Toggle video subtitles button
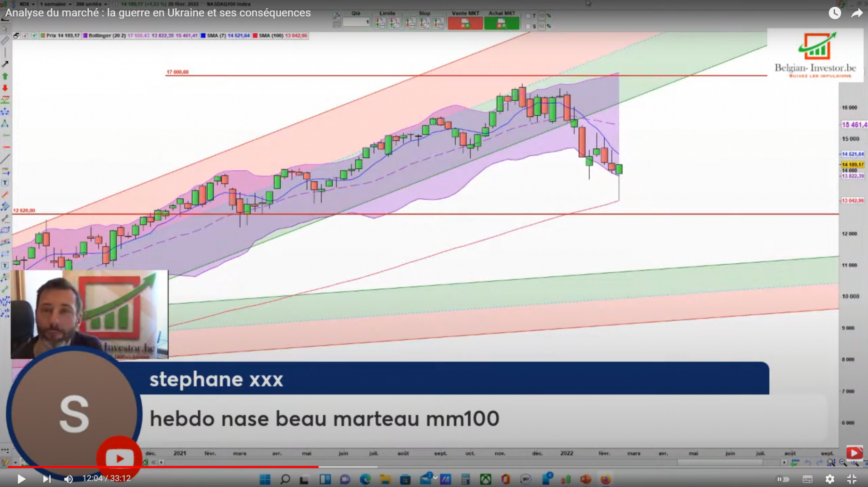This screenshot has height=487, width=868. point(807,479)
